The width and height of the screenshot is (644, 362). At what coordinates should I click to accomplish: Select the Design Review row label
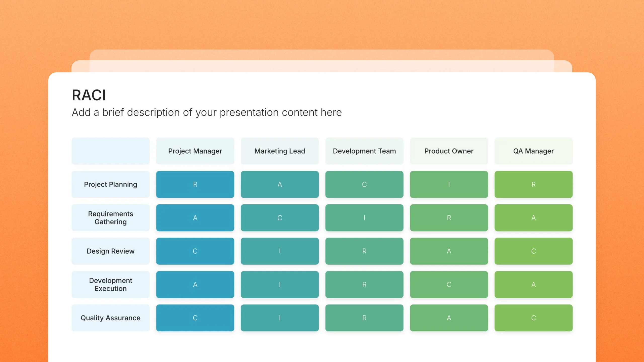[110, 251]
